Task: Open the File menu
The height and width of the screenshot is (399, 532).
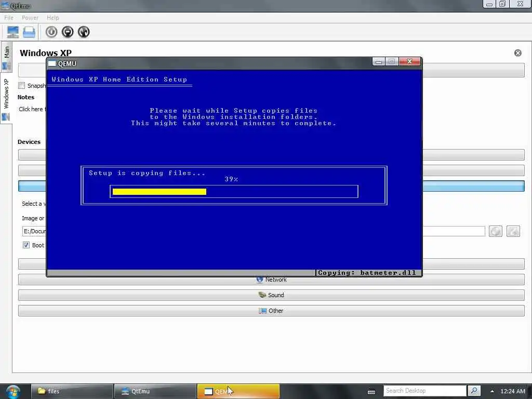Action: (x=9, y=18)
